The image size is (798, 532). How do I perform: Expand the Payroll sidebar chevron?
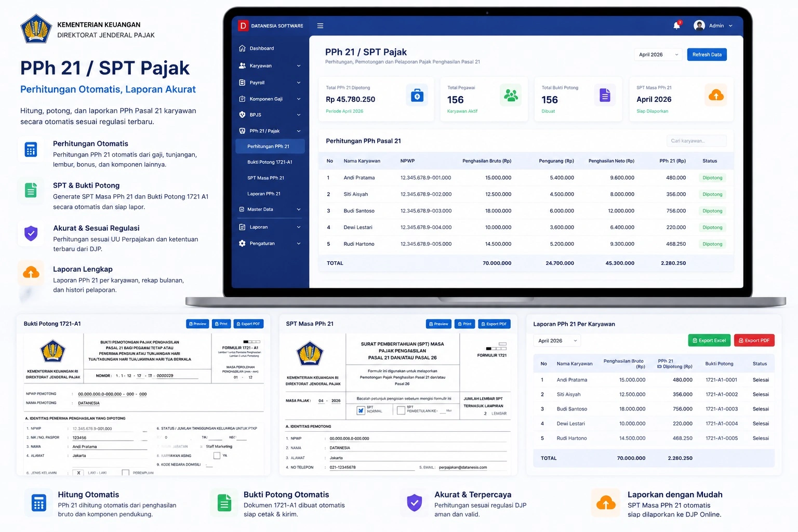click(299, 83)
